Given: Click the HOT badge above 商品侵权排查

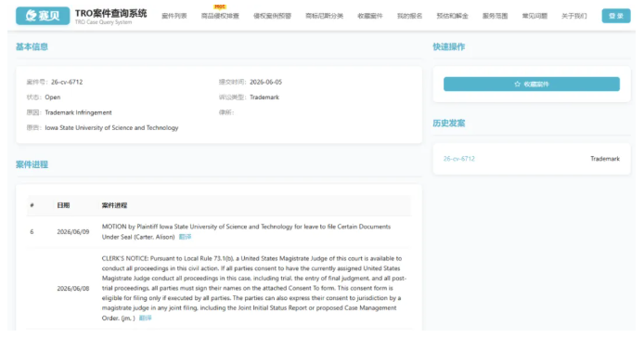Looking at the screenshot, I should 220,6.
